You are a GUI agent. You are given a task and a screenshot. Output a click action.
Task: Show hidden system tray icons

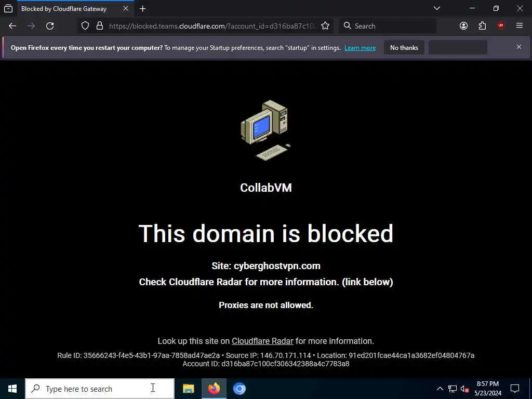coord(440,389)
